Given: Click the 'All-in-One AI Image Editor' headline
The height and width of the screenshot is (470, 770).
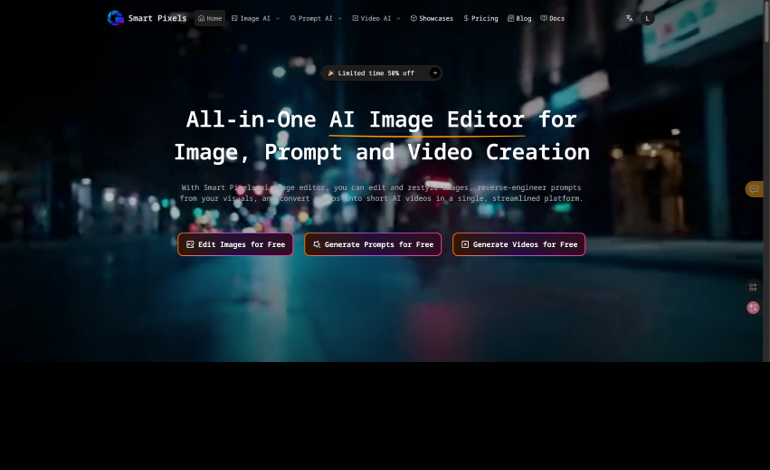Looking at the screenshot, I should [x=382, y=136].
